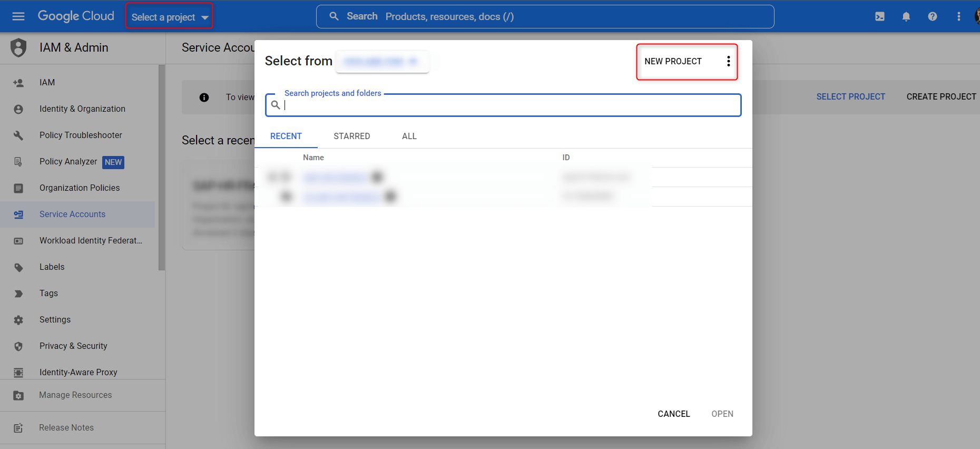Click the Google Cloud logo
Image resolution: width=980 pixels, height=449 pixels.
pos(76,16)
